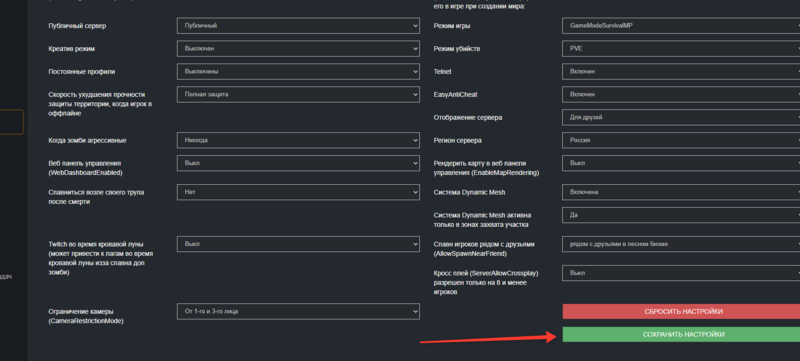Click the EasyAntiCheat label

455,94
